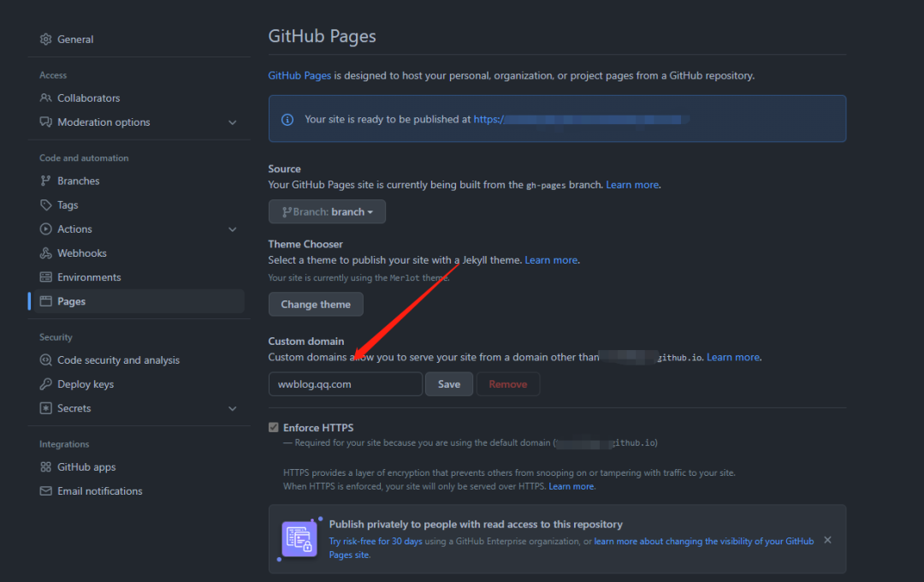Viewport: 924px width, 582px height.
Task: Click the Code security shield-search icon
Action: pyautogui.click(x=45, y=359)
